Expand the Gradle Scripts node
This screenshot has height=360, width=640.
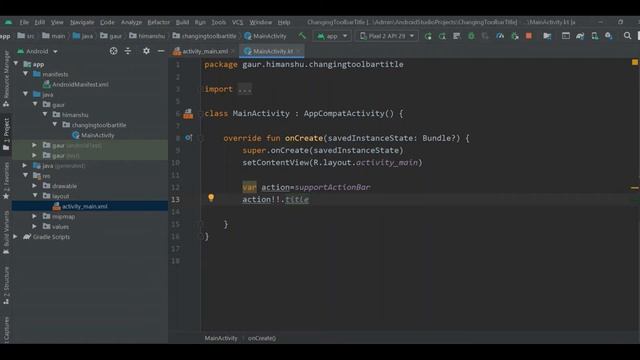[x=16, y=237]
